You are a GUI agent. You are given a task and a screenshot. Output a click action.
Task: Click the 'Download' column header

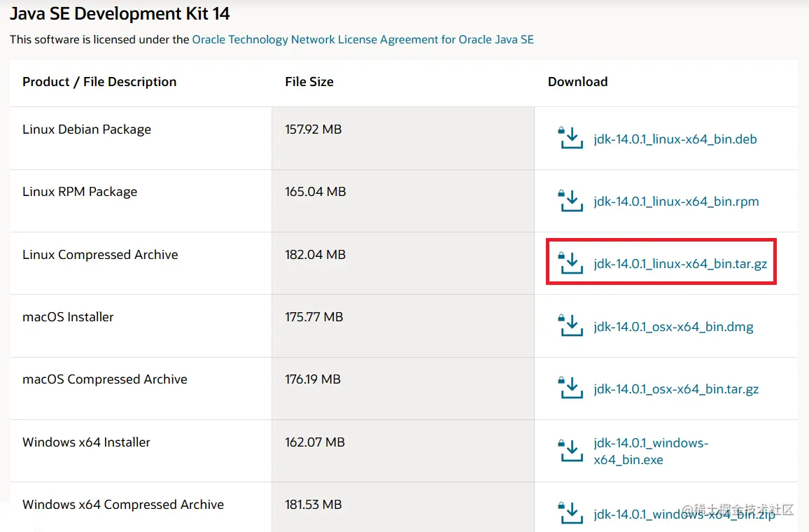click(x=578, y=82)
